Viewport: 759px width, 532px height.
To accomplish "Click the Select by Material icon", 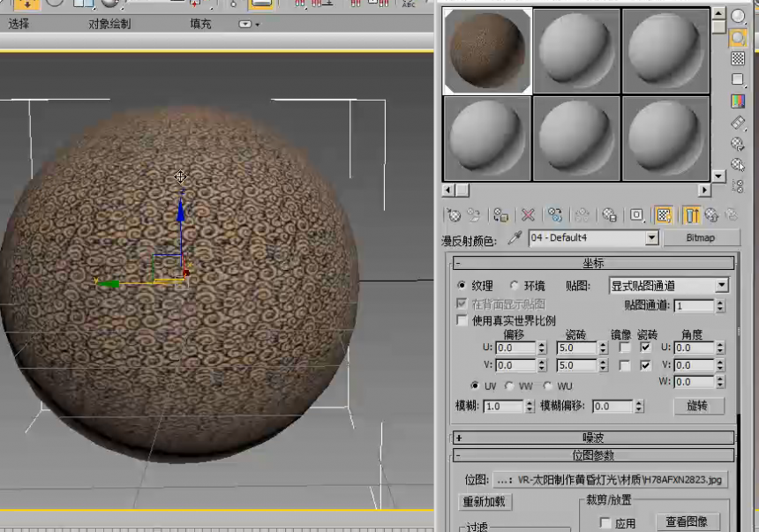I will pos(738,165).
